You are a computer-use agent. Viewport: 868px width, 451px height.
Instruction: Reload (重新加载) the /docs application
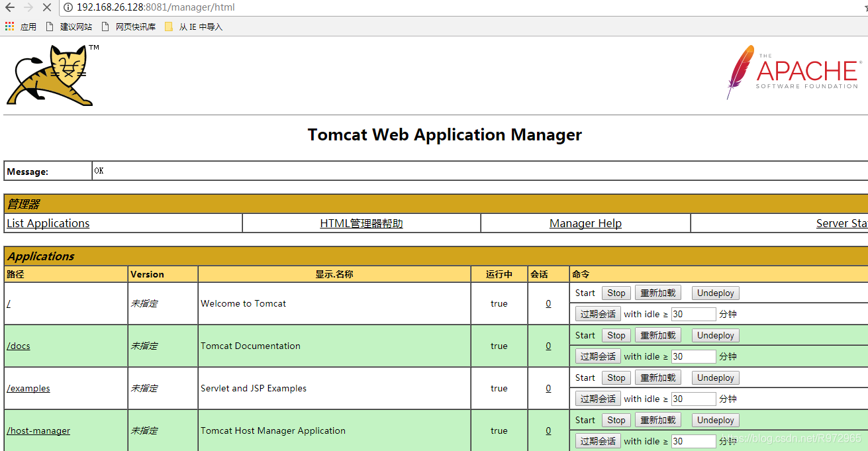(x=658, y=335)
